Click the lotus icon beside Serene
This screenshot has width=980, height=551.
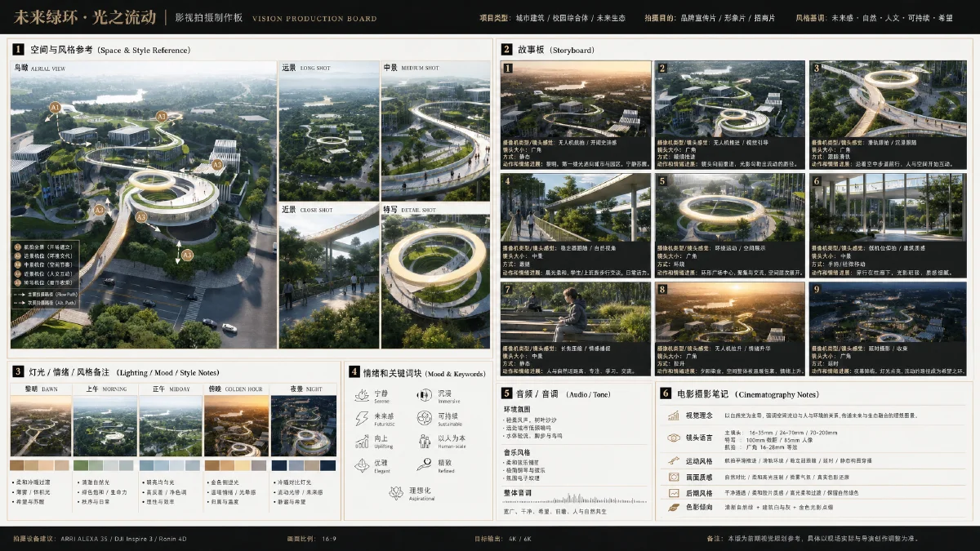[x=362, y=395]
